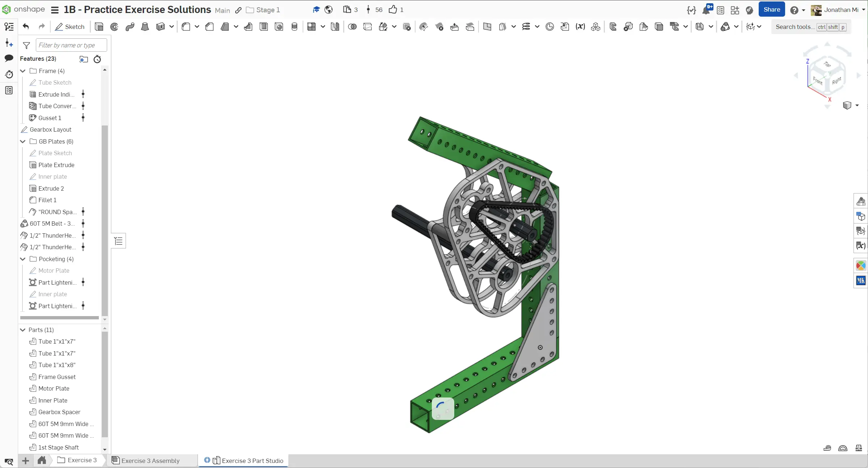868x468 pixels.
Task: Collapse the Pocketing folder
Action: pyautogui.click(x=23, y=259)
